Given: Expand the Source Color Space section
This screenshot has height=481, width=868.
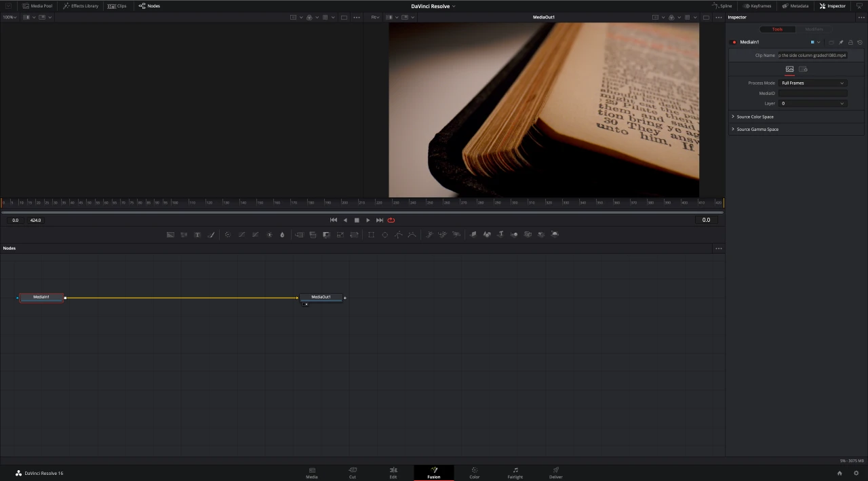Looking at the screenshot, I should pos(755,117).
